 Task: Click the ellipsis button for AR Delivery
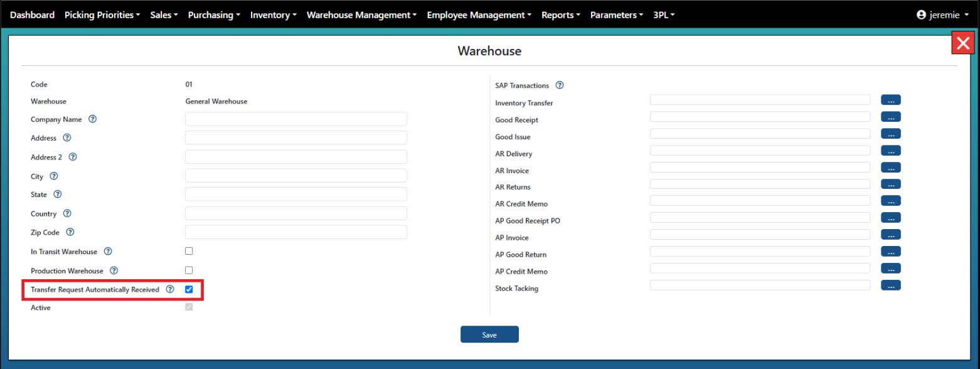[x=891, y=151]
